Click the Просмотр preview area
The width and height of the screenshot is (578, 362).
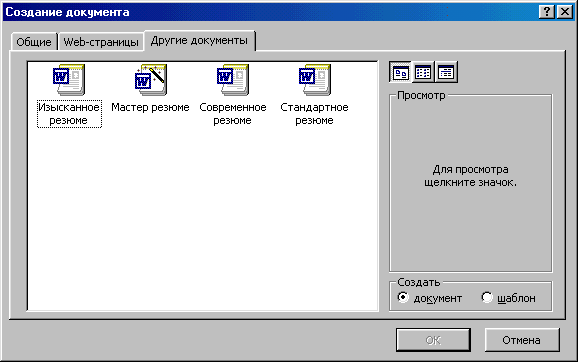470,183
